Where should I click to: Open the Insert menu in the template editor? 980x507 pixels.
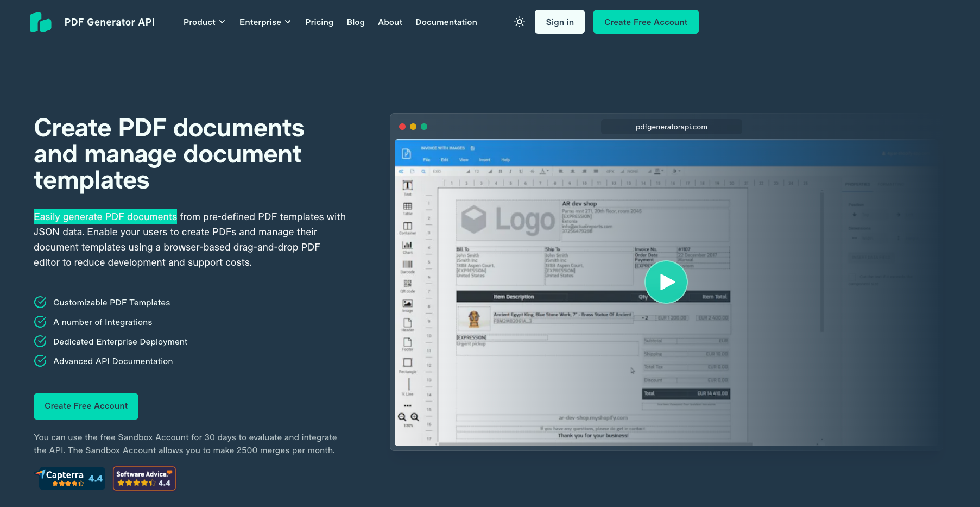click(x=484, y=159)
